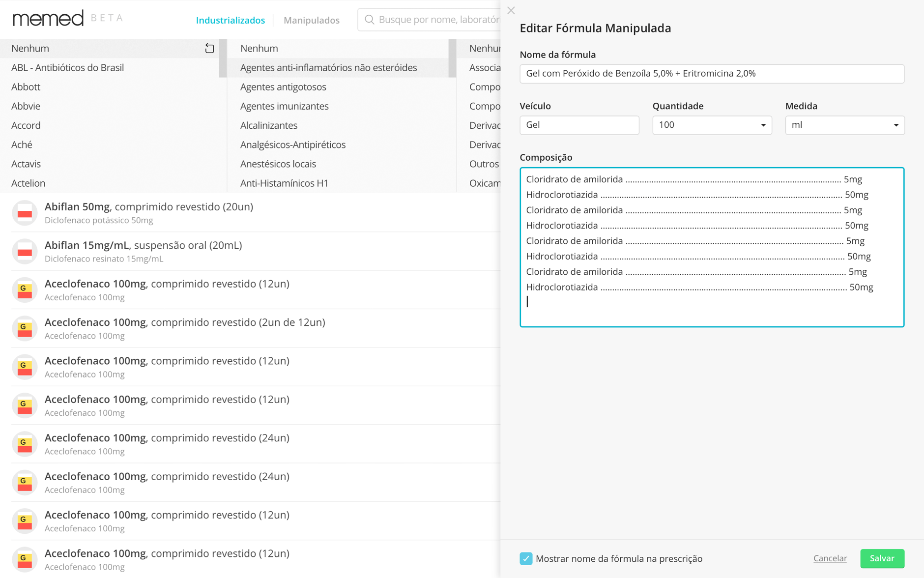Click the memed logo
The height and width of the screenshot is (578, 924).
point(48,19)
